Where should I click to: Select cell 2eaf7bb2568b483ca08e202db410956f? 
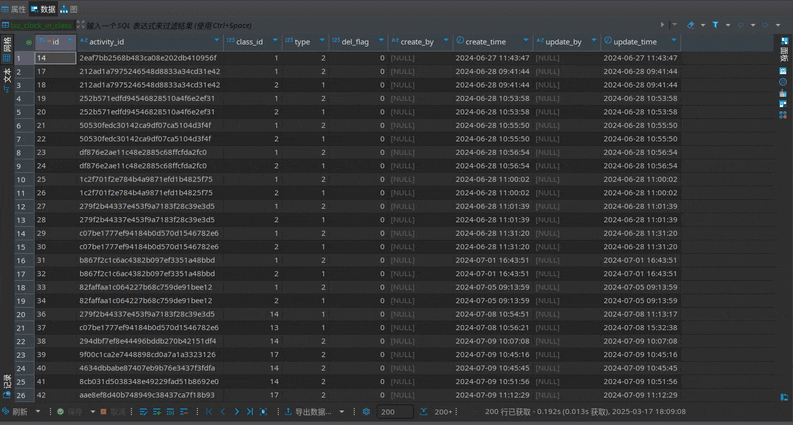click(x=150, y=58)
